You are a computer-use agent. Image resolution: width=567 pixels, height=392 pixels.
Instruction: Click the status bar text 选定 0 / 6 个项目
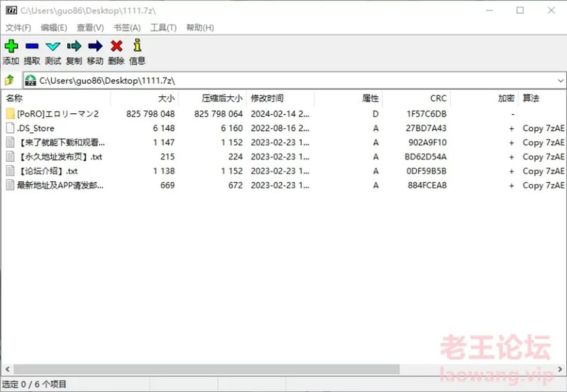tap(34, 384)
